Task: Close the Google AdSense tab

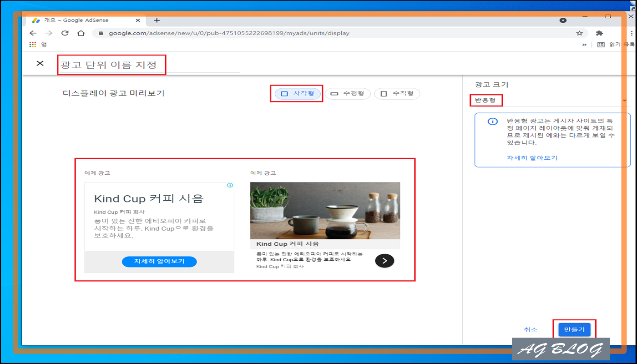Action: (138, 20)
